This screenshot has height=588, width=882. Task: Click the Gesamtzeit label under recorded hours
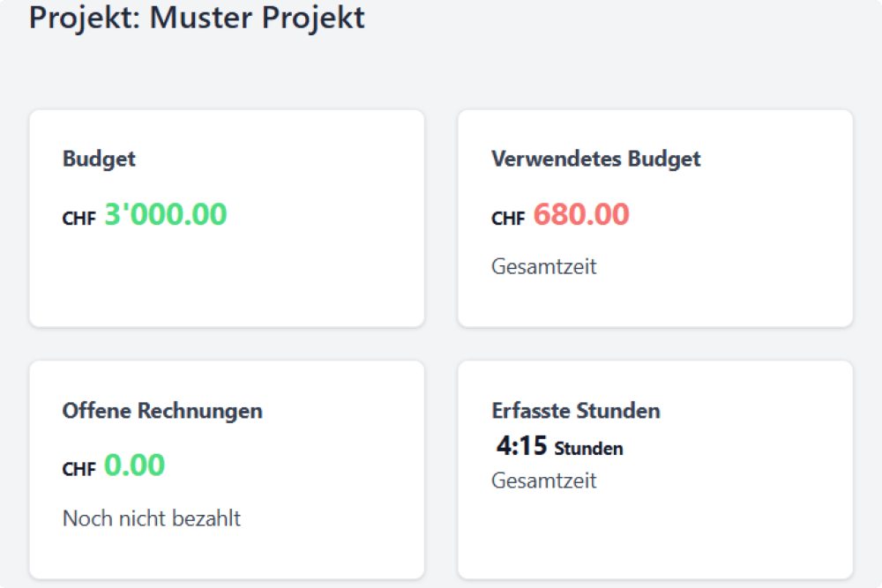(543, 480)
